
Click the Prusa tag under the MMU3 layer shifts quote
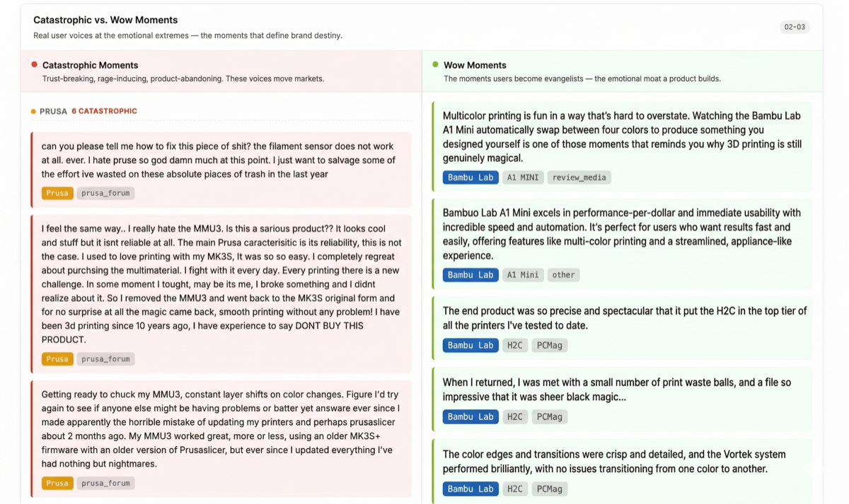pyautogui.click(x=57, y=484)
